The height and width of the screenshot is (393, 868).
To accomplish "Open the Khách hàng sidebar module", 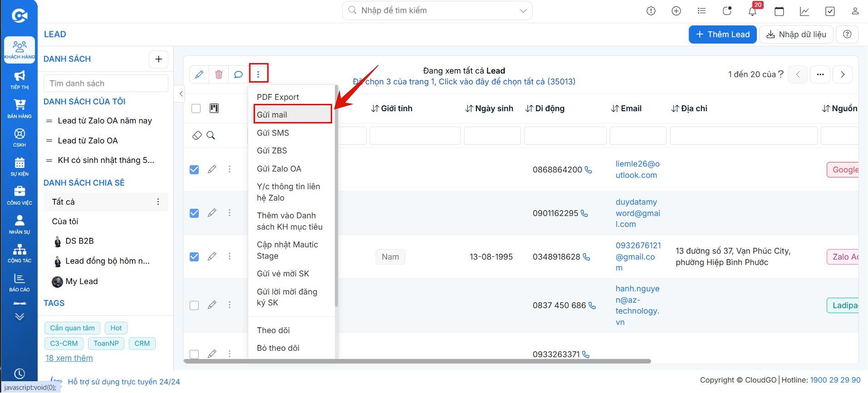I will (x=20, y=49).
